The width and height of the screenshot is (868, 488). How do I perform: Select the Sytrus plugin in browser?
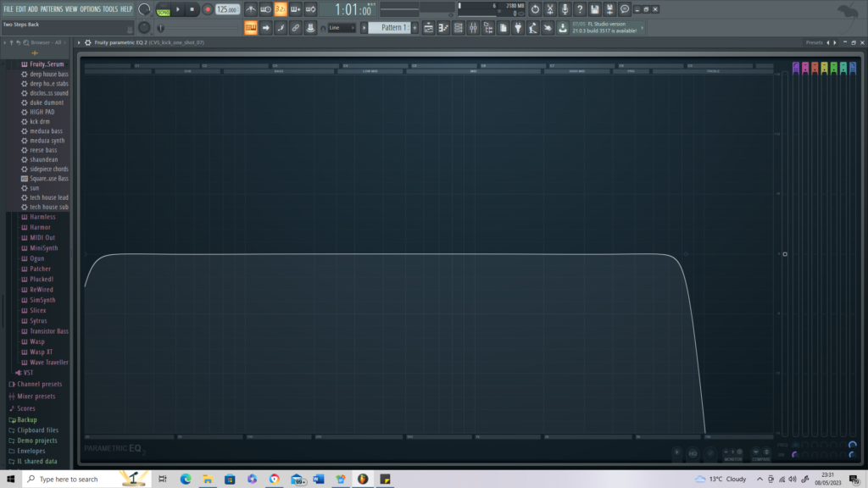pyautogui.click(x=38, y=321)
